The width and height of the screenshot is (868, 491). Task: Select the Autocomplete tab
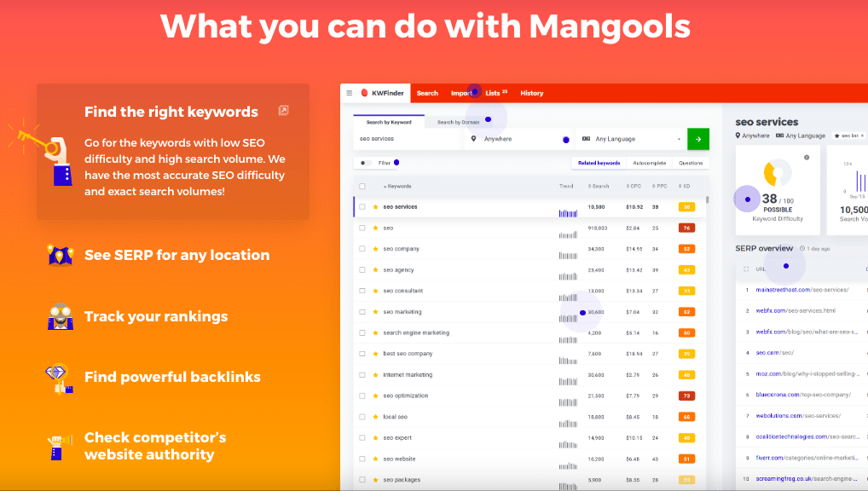650,163
